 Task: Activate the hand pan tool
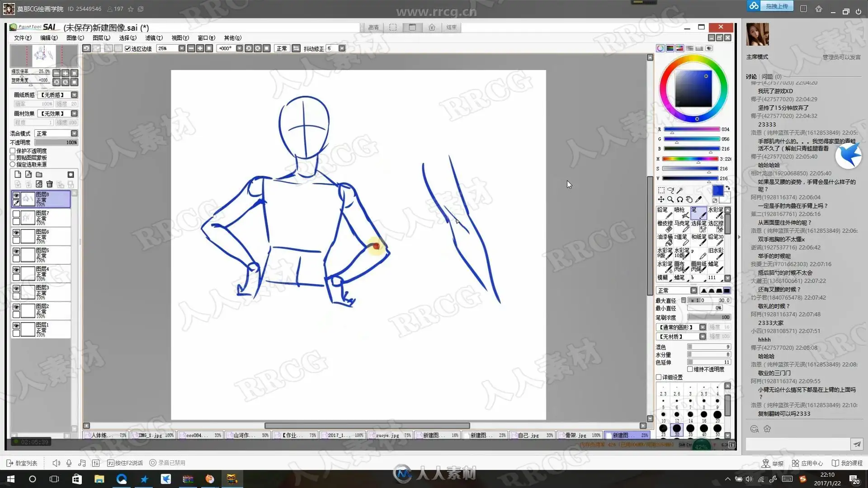pyautogui.click(x=689, y=199)
